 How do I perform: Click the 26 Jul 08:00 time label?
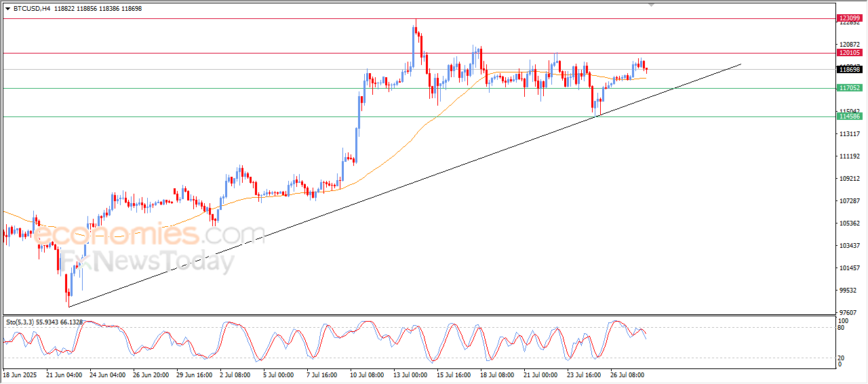(627, 374)
